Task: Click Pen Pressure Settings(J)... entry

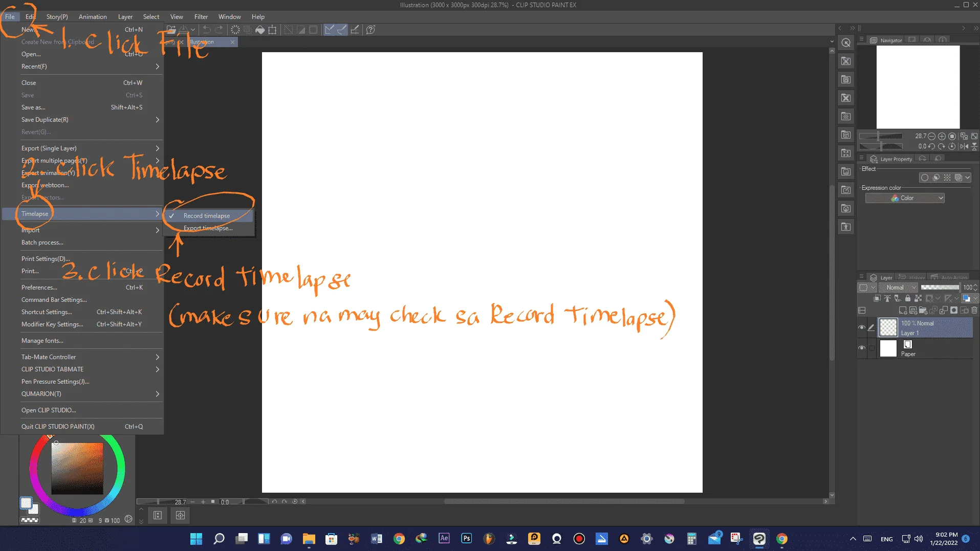Action: point(82,382)
